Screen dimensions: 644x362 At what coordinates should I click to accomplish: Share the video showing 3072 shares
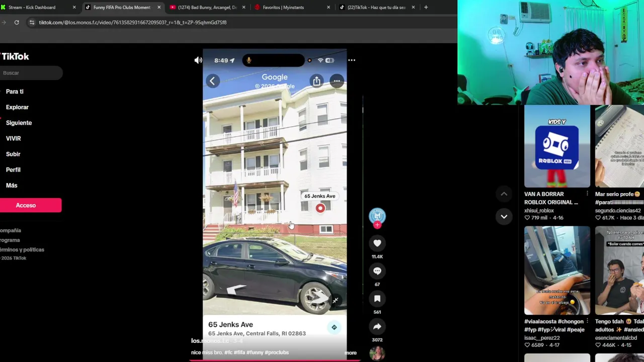pyautogui.click(x=377, y=327)
